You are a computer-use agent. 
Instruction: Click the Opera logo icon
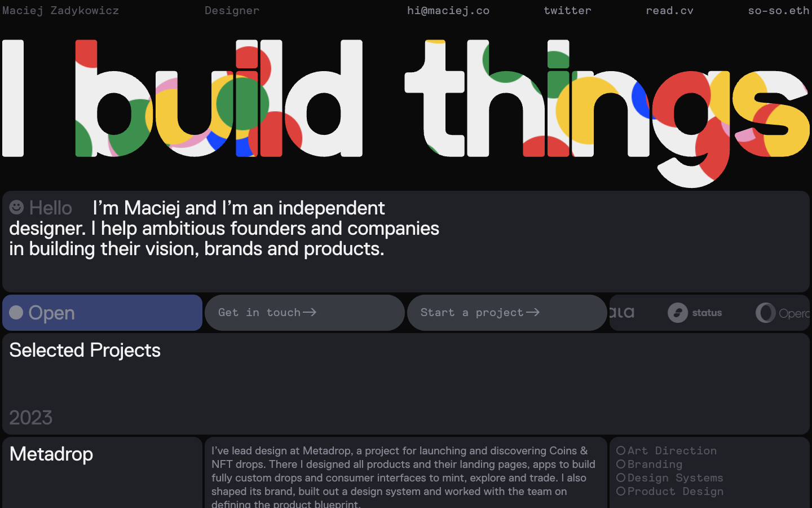pyautogui.click(x=765, y=313)
